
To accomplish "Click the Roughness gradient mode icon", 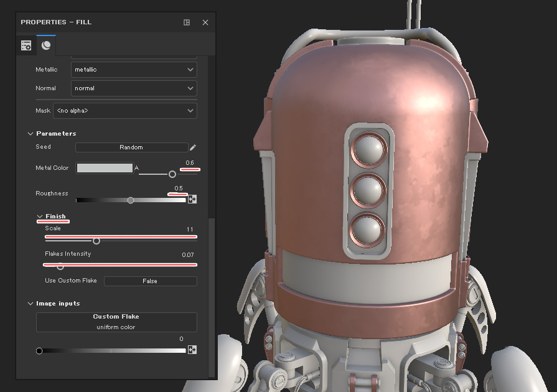I will [192, 200].
